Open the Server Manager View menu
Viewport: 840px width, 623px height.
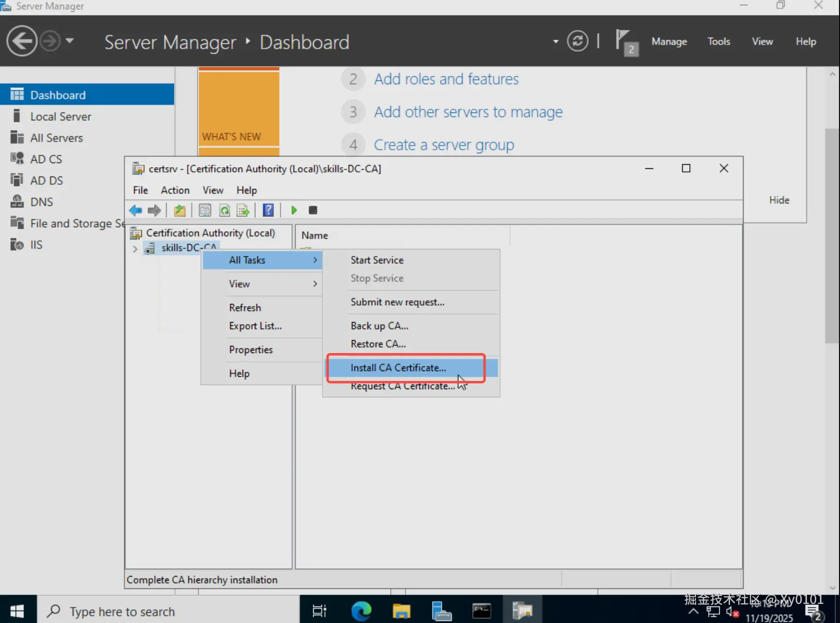[762, 41]
